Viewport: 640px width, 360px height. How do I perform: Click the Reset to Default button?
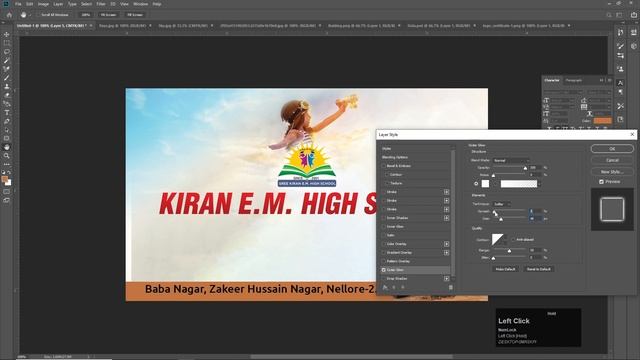[539, 269]
